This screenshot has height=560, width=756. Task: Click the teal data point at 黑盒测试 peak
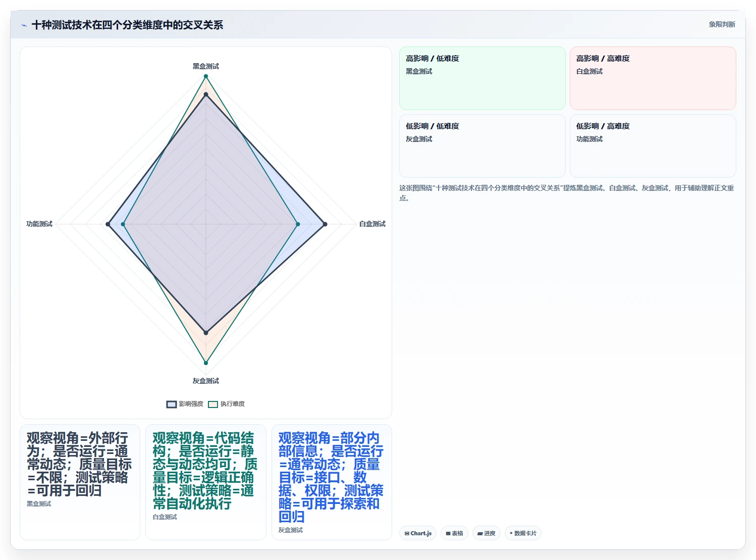click(206, 76)
